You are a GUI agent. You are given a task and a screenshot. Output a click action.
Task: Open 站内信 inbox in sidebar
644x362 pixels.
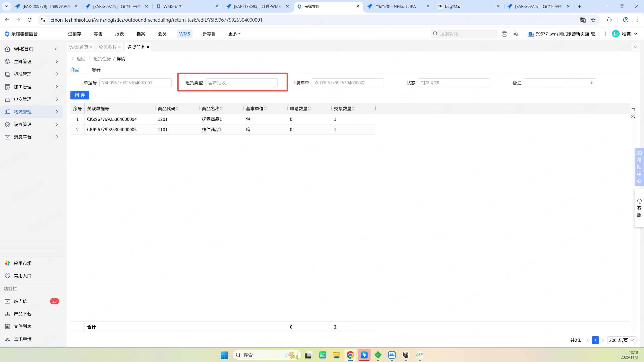coord(20,301)
